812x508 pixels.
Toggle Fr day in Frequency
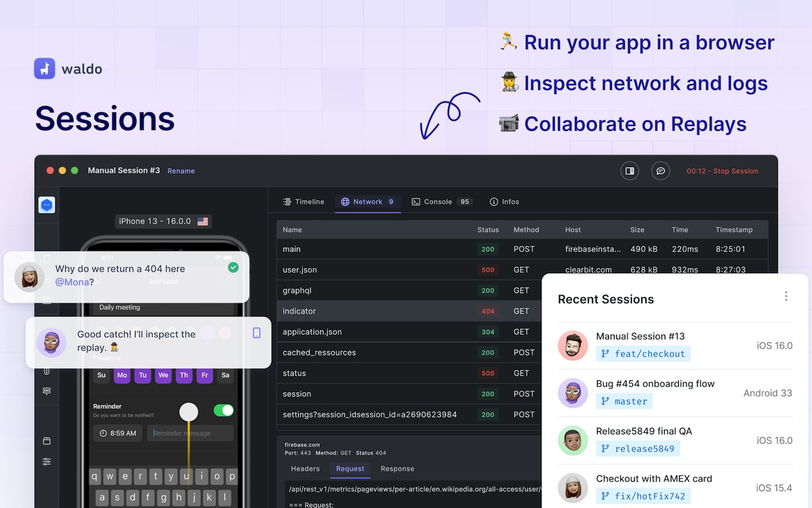pos(205,375)
